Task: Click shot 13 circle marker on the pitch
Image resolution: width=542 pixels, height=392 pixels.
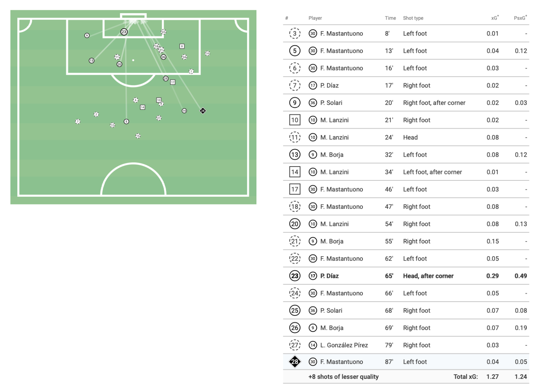Action: (x=91, y=61)
